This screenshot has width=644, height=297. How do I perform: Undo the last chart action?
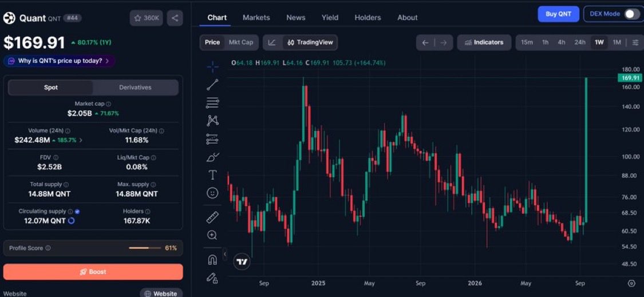coord(425,42)
